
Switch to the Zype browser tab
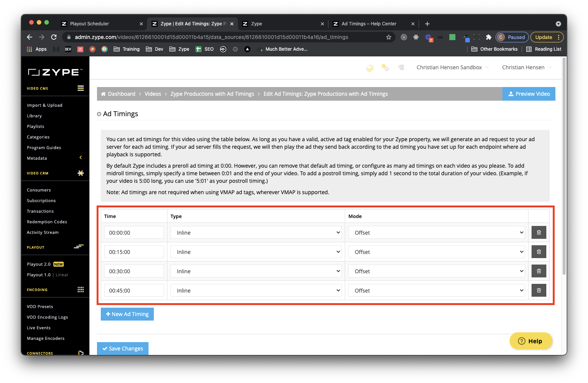coord(283,23)
